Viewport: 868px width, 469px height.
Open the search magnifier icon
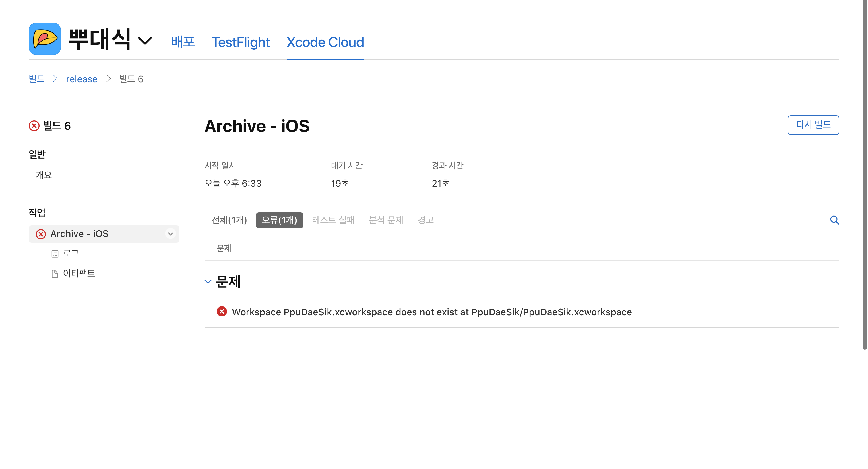coord(834,220)
